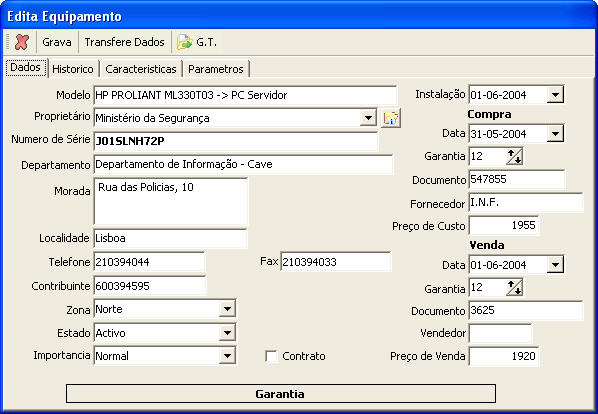This screenshot has width=598, height=414.
Task: Switch to the Caracteristicas tab
Action: [141, 69]
